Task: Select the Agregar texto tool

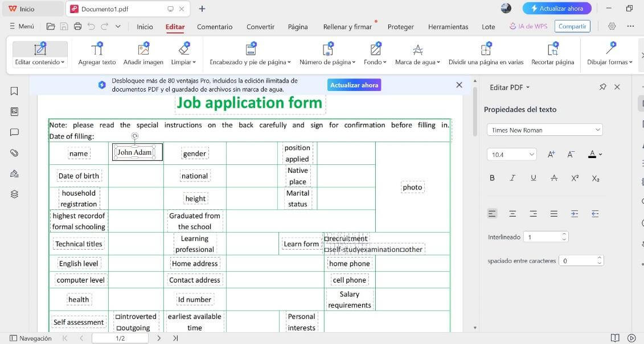Action: (x=97, y=52)
